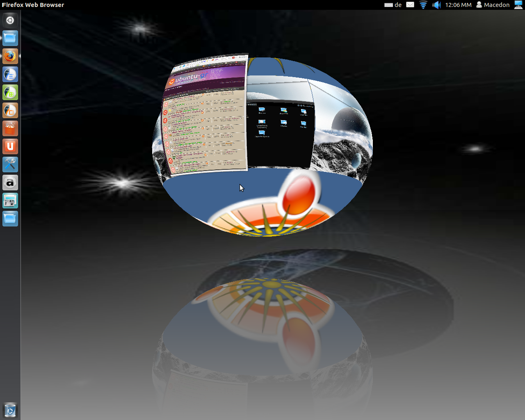Click the 'Firefox Web Browser' panel title

coord(33,5)
